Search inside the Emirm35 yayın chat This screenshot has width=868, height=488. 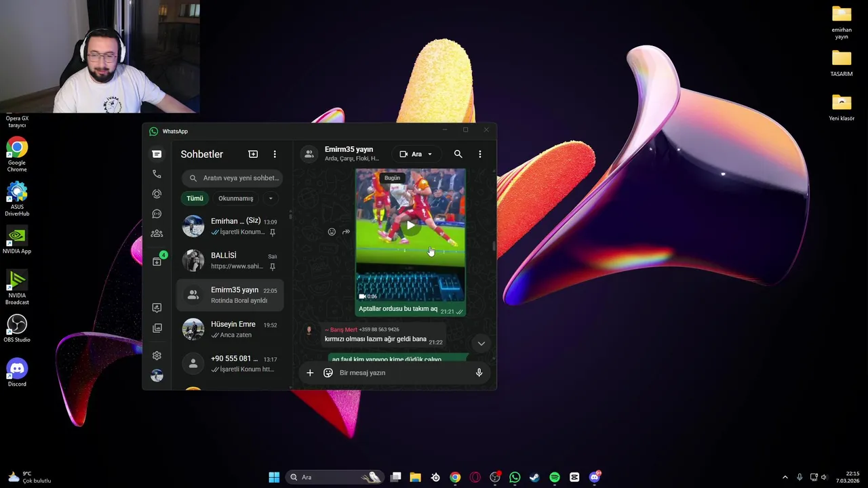pos(458,154)
